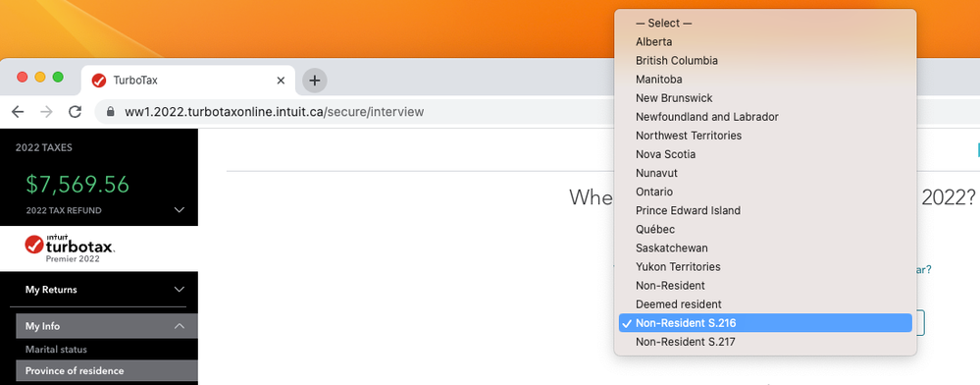This screenshot has height=385, width=980.
Task: Select the TurboTax browser tab
Action: pos(188,81)
